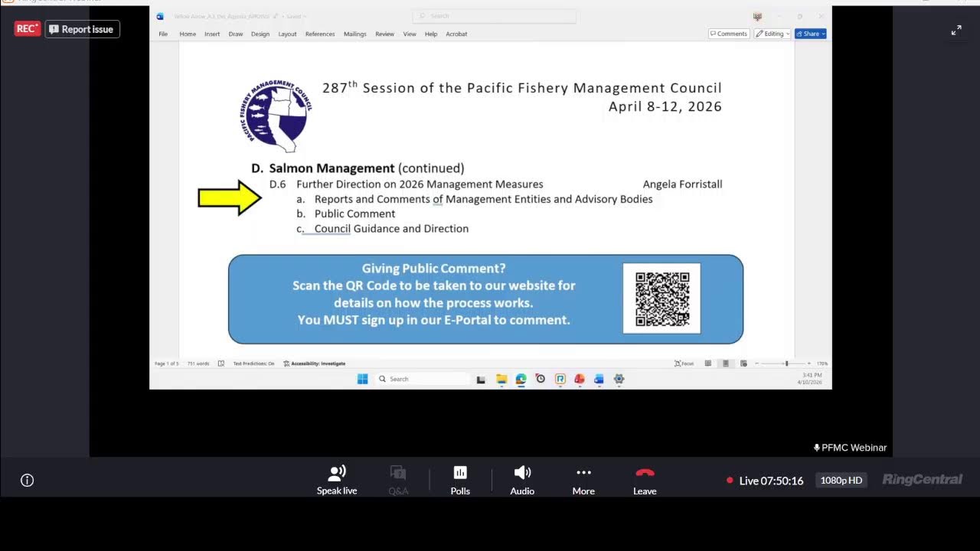Open the Settings gear on taskbar
Viewport: 980px width, 551px height.
click(619, 379)
